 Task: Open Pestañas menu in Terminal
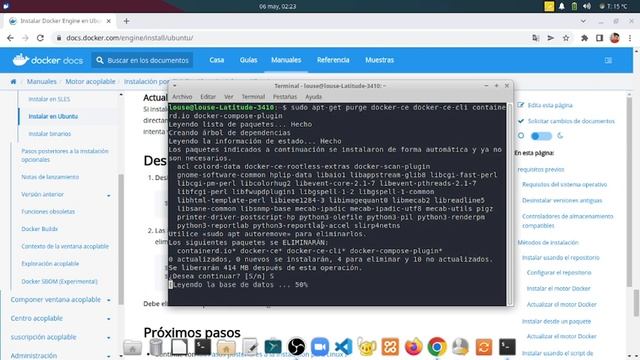[x=284, y=97]
